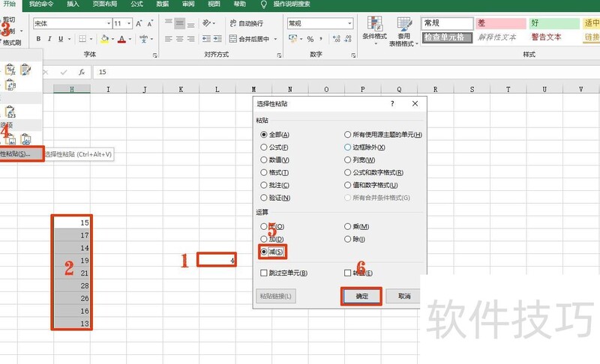Select 公式(F) paste option
Viewport: 600px width, 364px height.
point(274,147)
